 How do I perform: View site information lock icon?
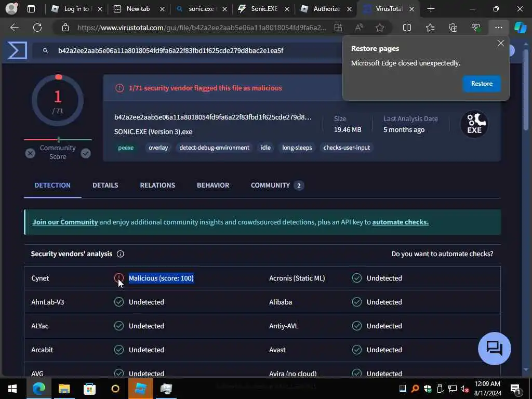point(65,28)
